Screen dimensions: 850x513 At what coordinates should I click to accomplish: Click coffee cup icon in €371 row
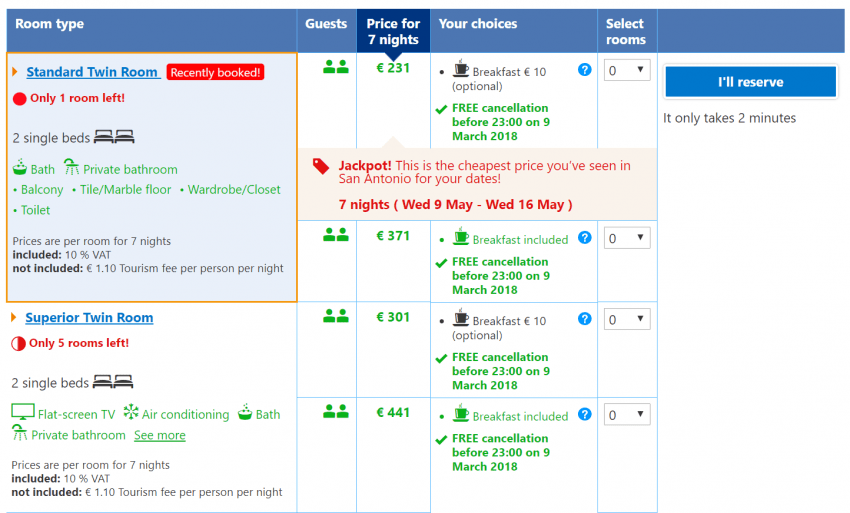point(460,238)
